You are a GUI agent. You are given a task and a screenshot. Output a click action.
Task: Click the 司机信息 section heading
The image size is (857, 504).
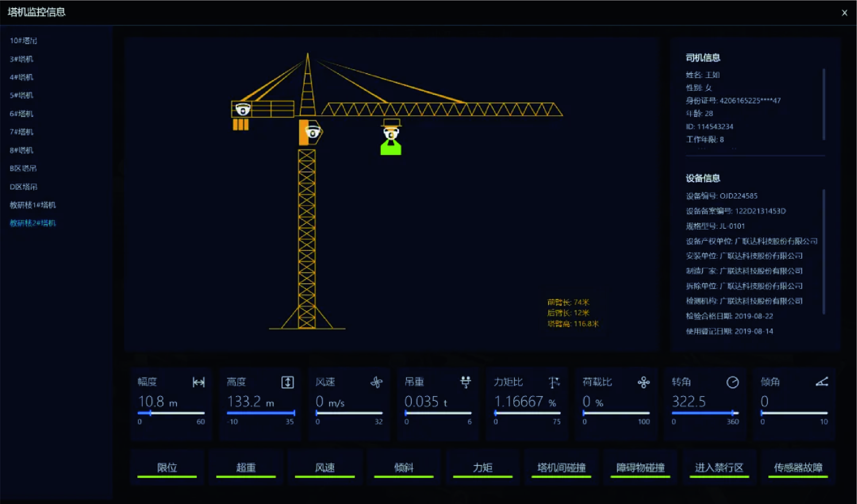coord(703,58)
